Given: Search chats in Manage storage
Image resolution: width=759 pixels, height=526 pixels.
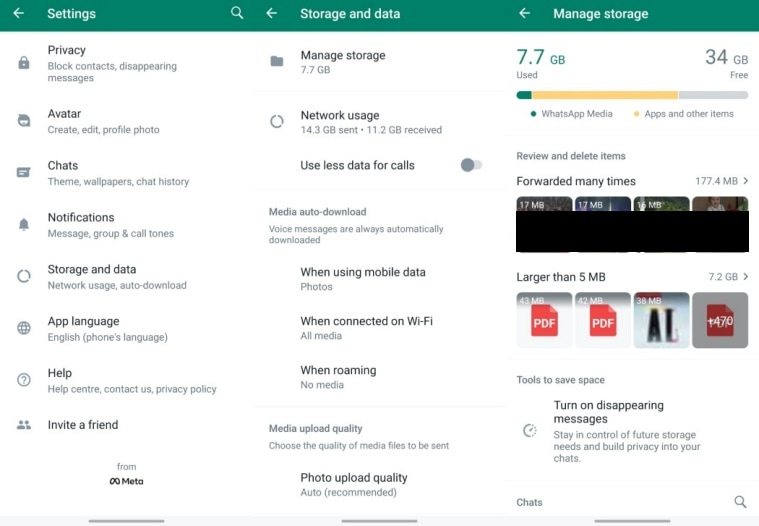Looking at the screenshot, I should pos(740,501).
